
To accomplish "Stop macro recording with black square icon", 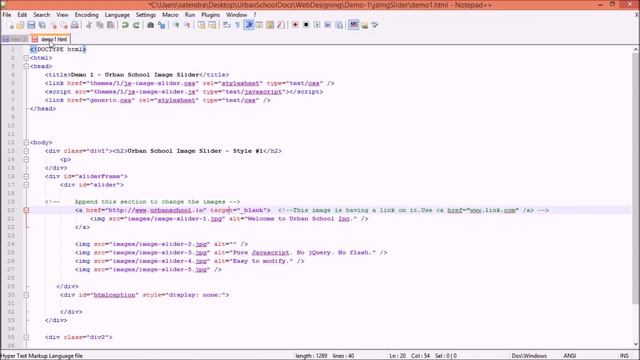I will pyautogui.click(x=306, y=25).
